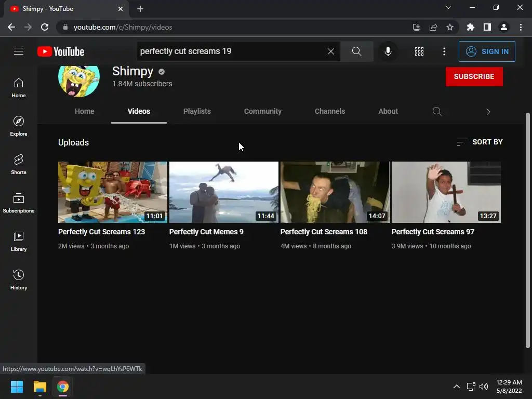Click install app icon in address bar
The image size is (532, 399).
pyautogui.click(x=416, y=27)
